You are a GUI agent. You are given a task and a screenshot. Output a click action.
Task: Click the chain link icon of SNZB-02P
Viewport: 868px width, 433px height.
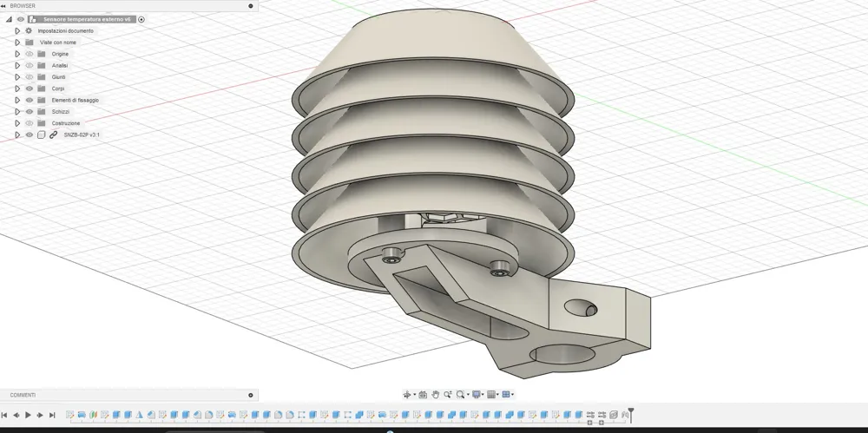tap(54, 134)
